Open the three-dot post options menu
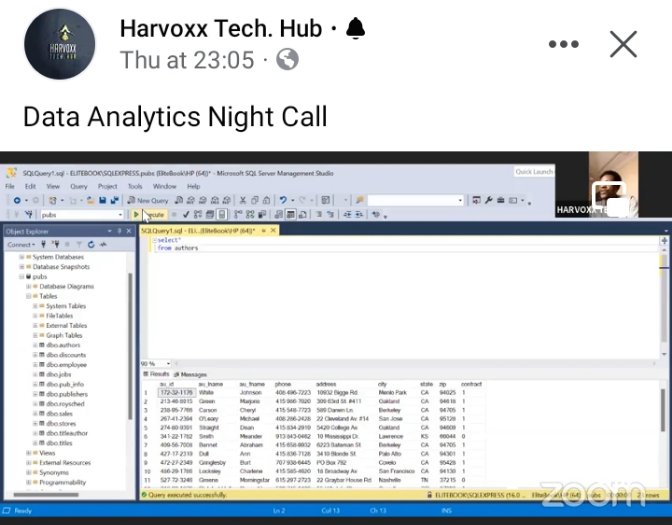The height and width of the screenshot is (525, 672). coord(564,44)
